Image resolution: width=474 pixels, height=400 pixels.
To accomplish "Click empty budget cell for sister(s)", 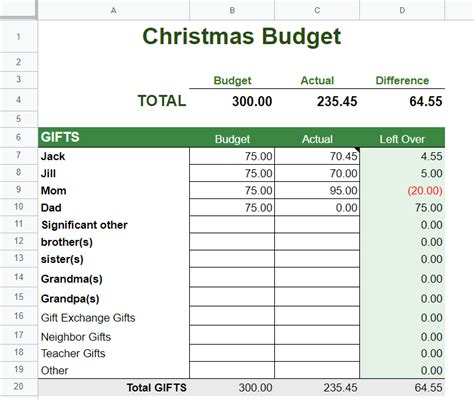I will click(x=232, y=259).
